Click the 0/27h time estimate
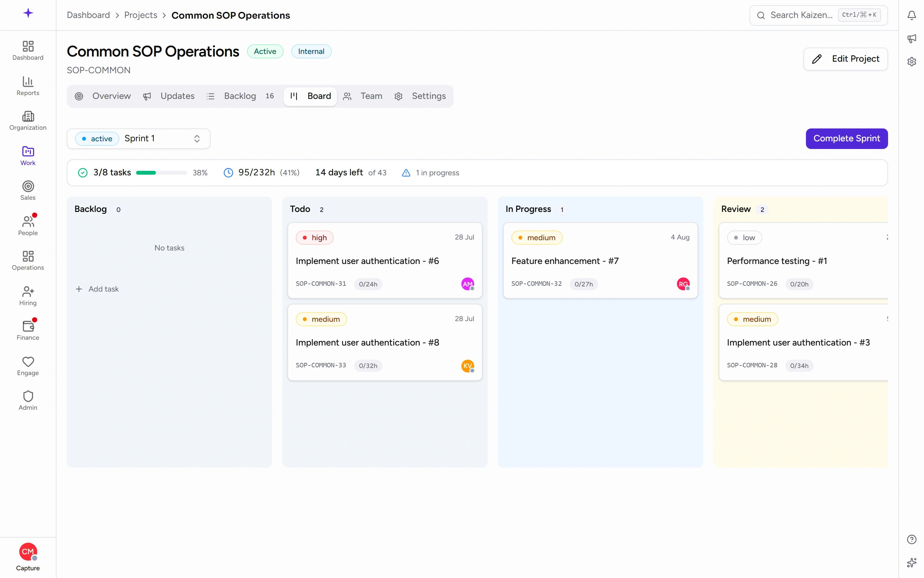Screen dimensions: 924x578 [584, 284]
